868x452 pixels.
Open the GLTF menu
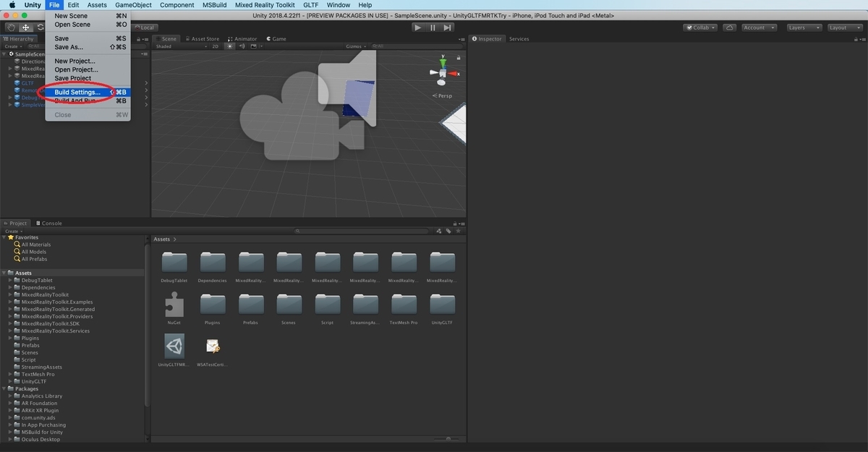pyautogui.click(x=310, y=5)
